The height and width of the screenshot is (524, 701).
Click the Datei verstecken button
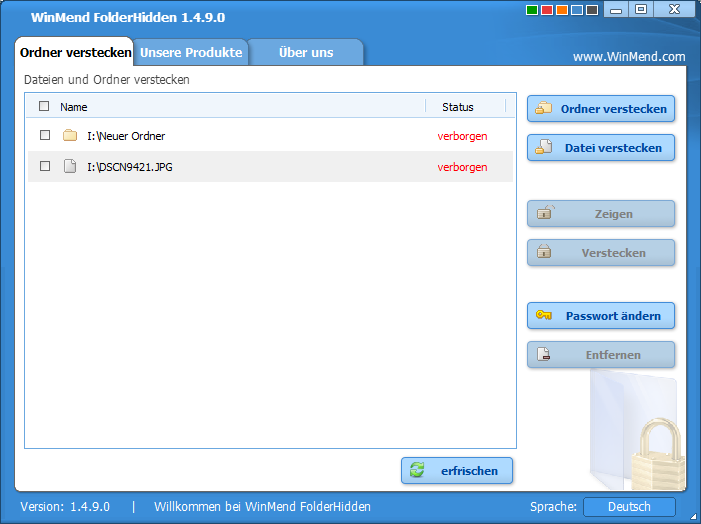(601, 148)
